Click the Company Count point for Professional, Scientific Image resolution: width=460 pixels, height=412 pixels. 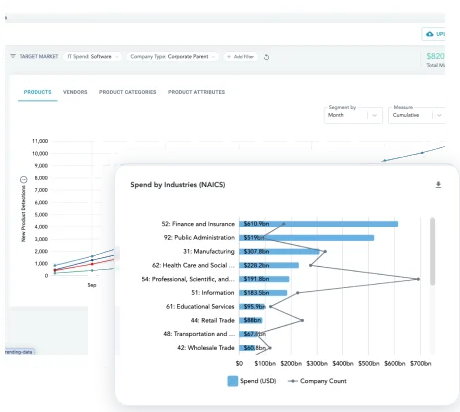(x=418, y=279)
